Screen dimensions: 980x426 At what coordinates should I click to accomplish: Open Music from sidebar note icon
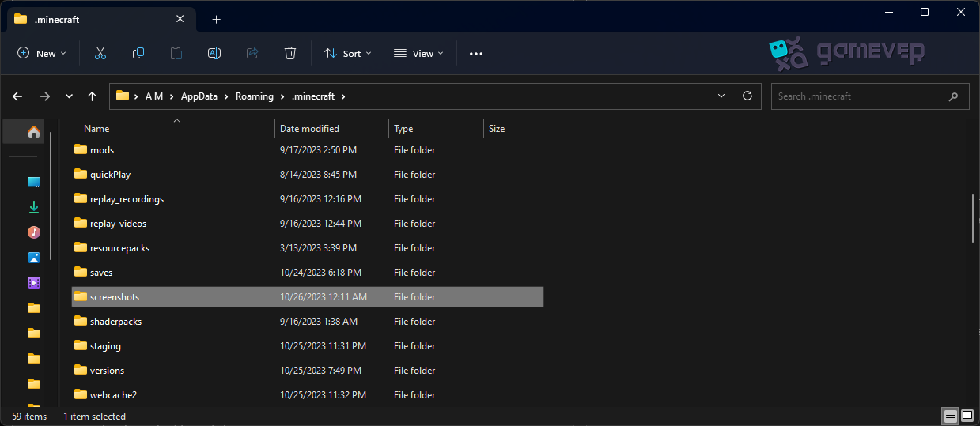click(34, 232)
